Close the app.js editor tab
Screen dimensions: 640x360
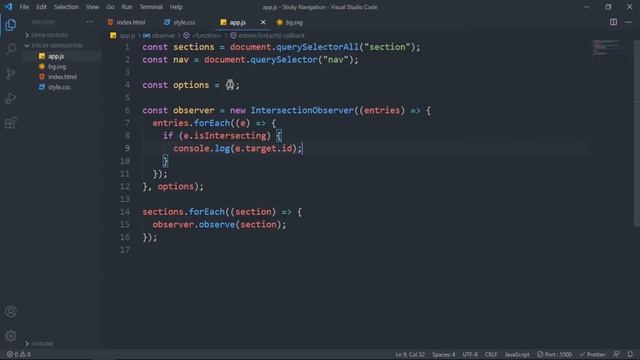pos(263,22)
